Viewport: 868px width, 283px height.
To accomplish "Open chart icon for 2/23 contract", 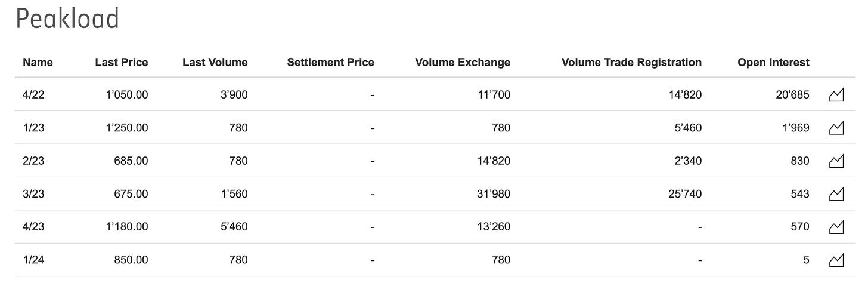I will [x=836, y=161].
